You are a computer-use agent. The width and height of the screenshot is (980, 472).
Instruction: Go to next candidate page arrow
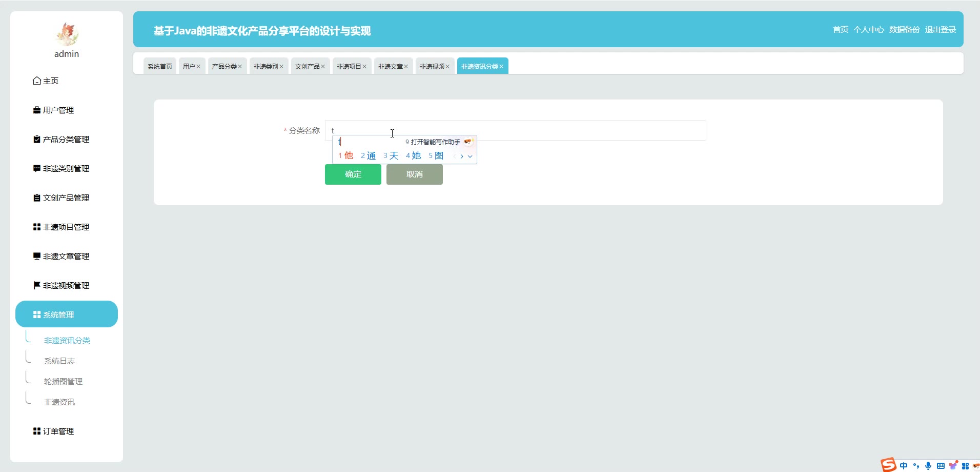point(462,156)
